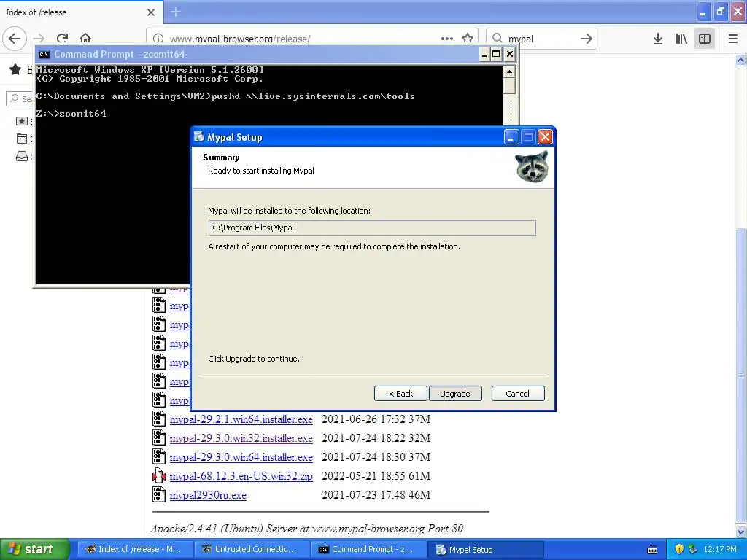Click the browser Forward arrow button
Viewport: 747px width, 560px height.
pos(39,39)
